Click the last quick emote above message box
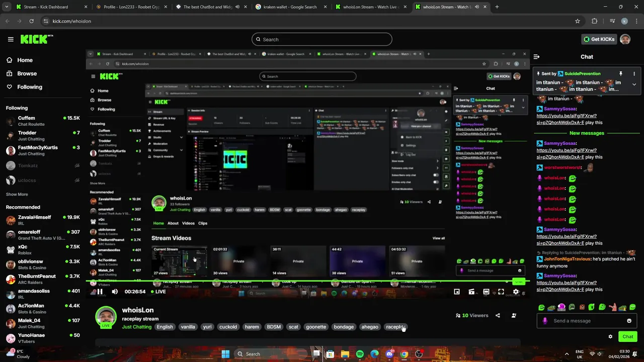The width and height of the screenshot is (644, 362). (633, 307)
